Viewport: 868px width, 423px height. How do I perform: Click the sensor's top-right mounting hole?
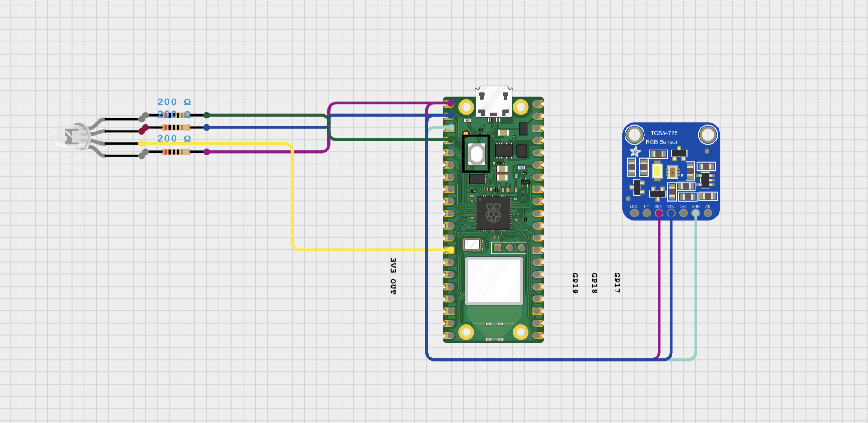point(708,135)
